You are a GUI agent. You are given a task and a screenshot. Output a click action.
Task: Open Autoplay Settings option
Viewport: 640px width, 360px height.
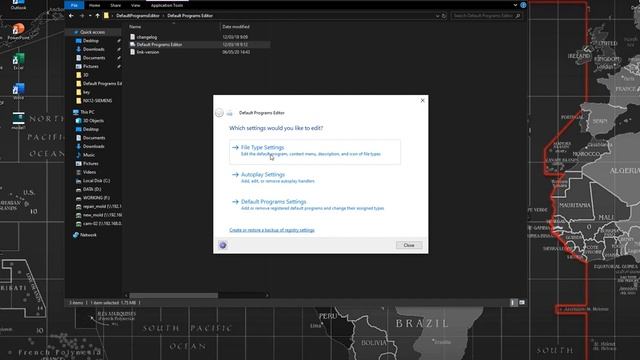[x=315, y=178]
